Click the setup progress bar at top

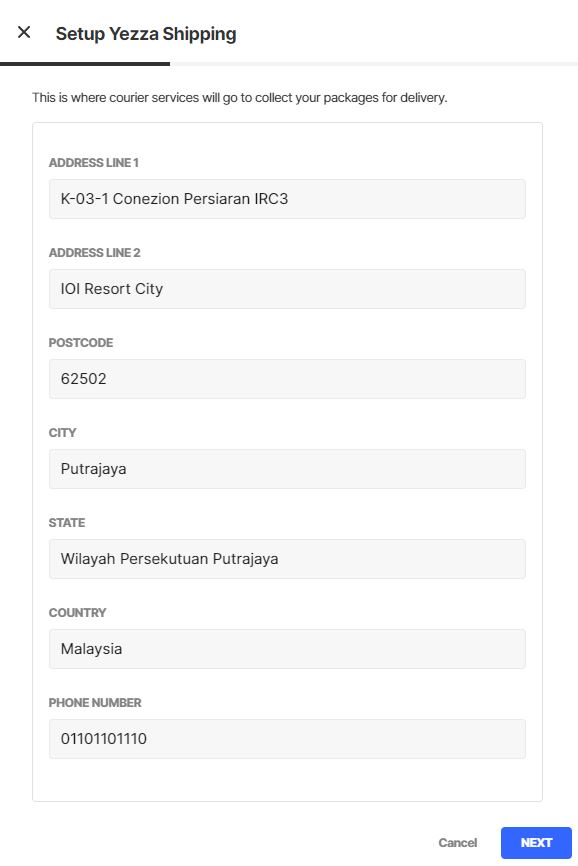[x=289, y=64]
